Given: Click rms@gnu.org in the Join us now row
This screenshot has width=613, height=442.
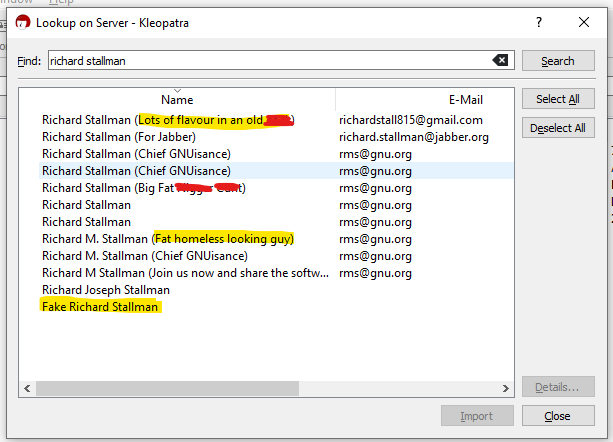Looking at the screenshot, I should coord(375,273).
